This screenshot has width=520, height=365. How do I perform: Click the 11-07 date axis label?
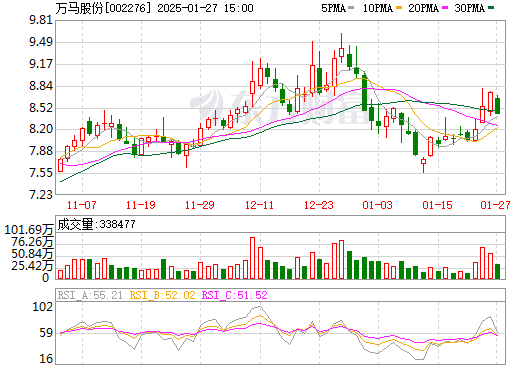[x=81, y=205]
